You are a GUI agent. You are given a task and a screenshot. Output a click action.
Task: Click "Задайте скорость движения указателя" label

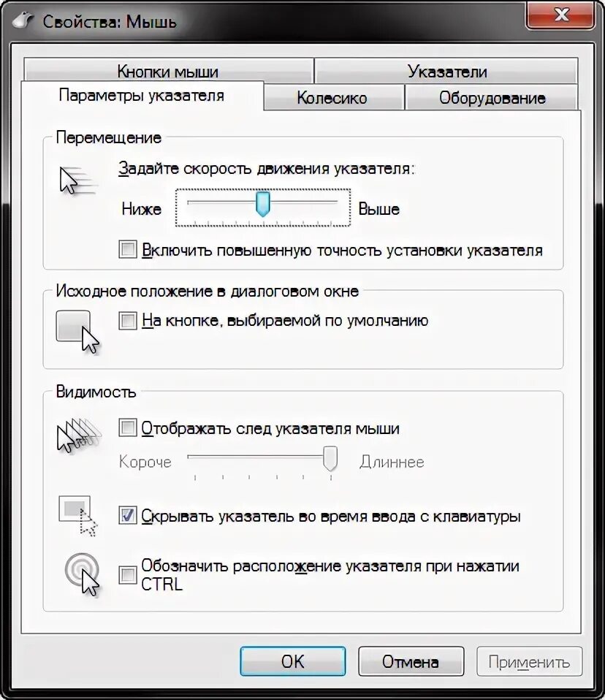[x=267, y=169]
